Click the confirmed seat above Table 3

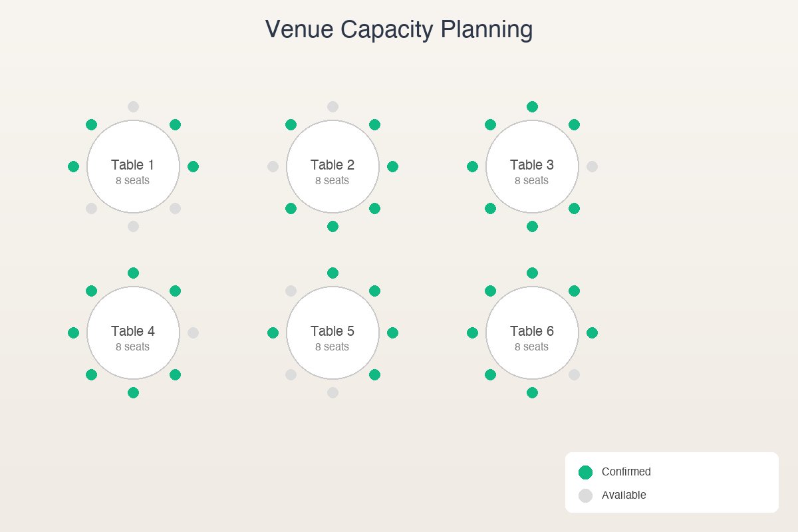pyautogui.click(x=532, y=106)
